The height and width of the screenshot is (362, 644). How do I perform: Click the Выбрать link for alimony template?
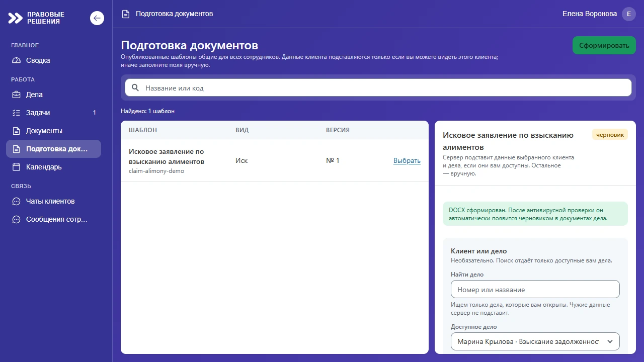(407, 161)
